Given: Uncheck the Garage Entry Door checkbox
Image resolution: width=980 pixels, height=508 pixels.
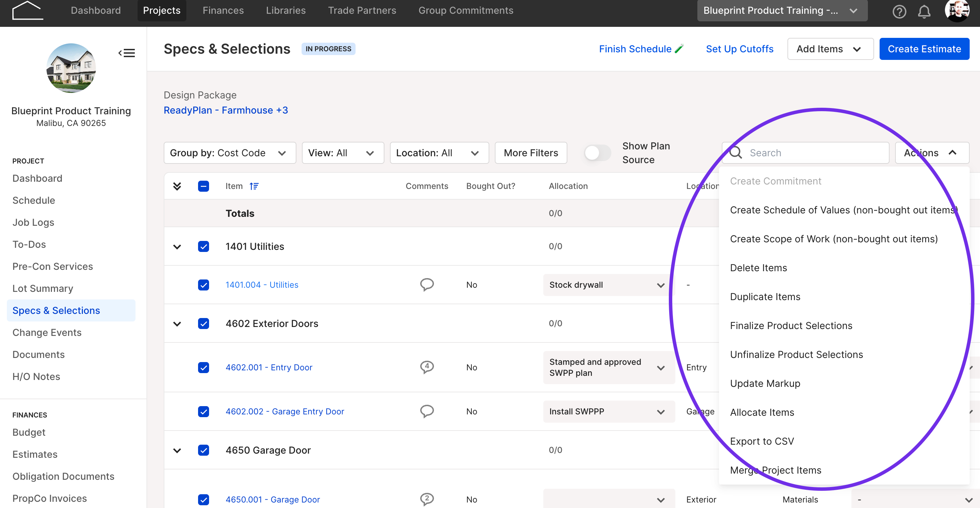Looking at the screenshot, I should click(204, 411).
